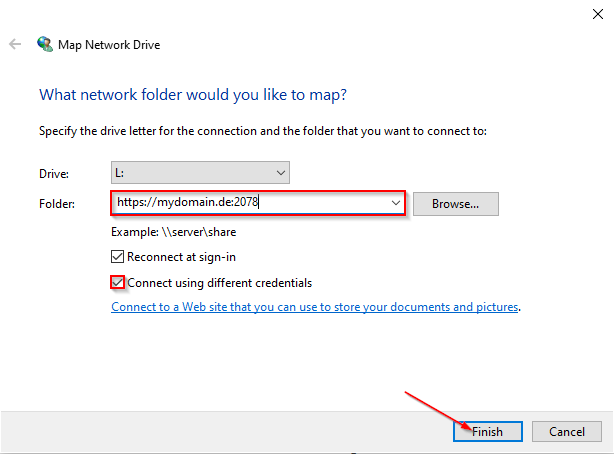Click the back arrow in wizard header
Image resolution: width=614 pixels, height=454 pixels.
coord(15,44)
